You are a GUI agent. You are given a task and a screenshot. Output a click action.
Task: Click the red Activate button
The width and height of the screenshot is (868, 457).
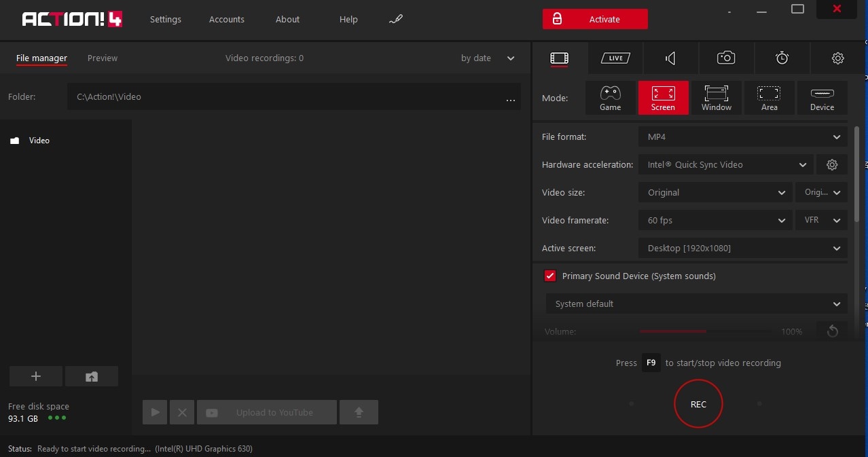595,19
